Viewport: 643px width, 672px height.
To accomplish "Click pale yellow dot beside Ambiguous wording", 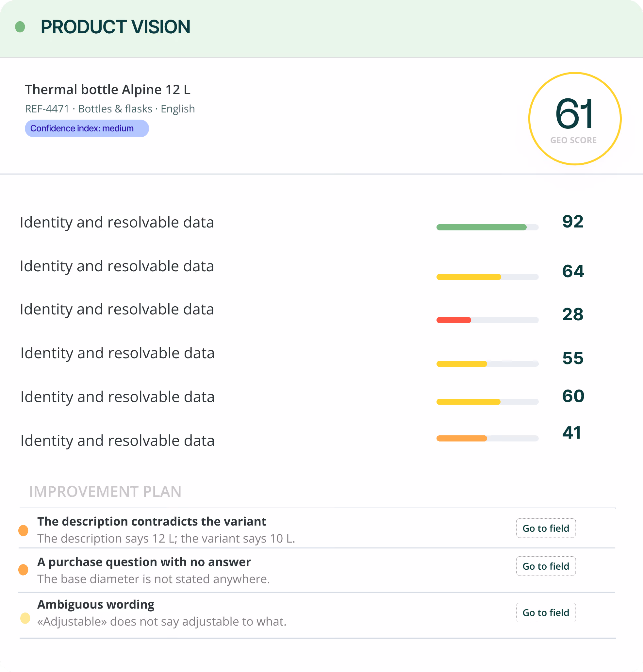I will [x=25, y=618].
